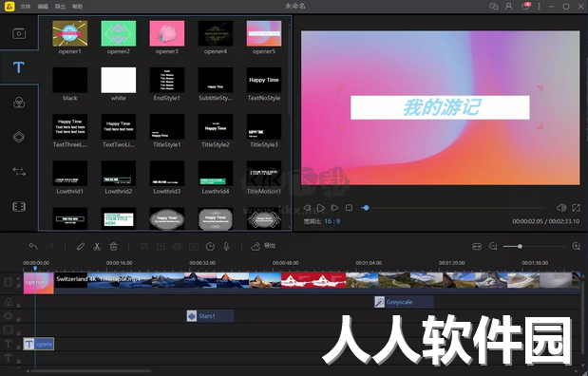This screenshot has height=376, width=588.
Task: Click the preview playback progress slider
Action: 454,208
